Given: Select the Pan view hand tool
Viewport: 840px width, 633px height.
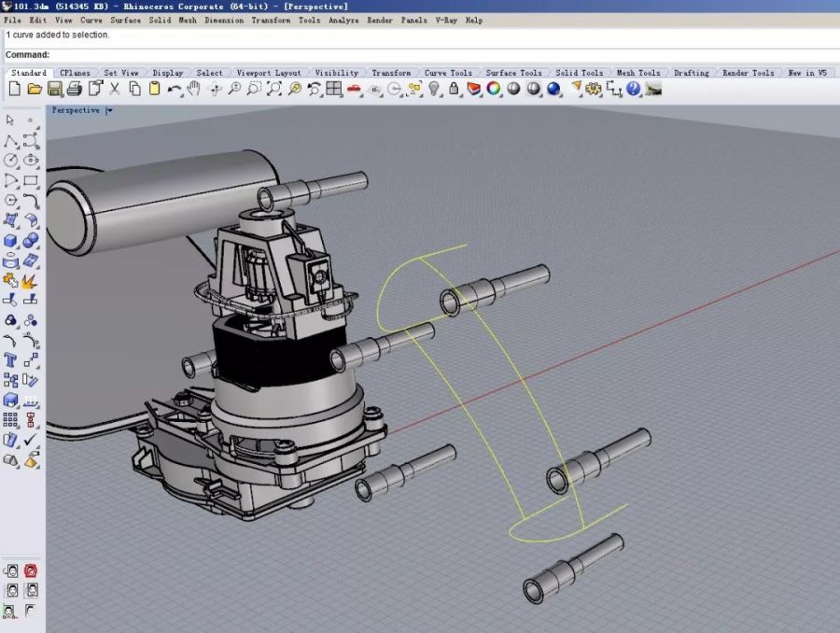Looking at the screenshot, I should [194, 89].
